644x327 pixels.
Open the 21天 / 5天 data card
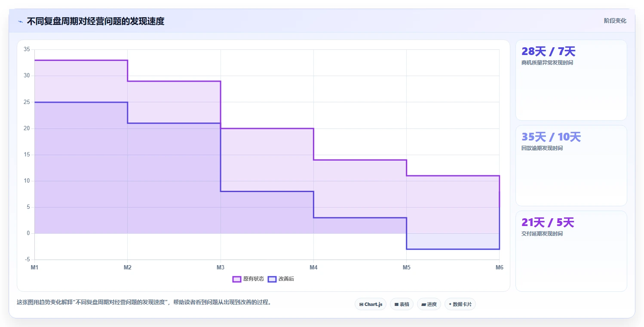571,251
